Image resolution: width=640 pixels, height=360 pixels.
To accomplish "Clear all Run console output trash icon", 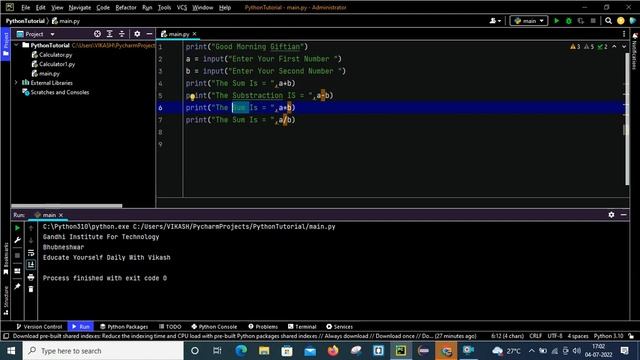I will point(31,289).
